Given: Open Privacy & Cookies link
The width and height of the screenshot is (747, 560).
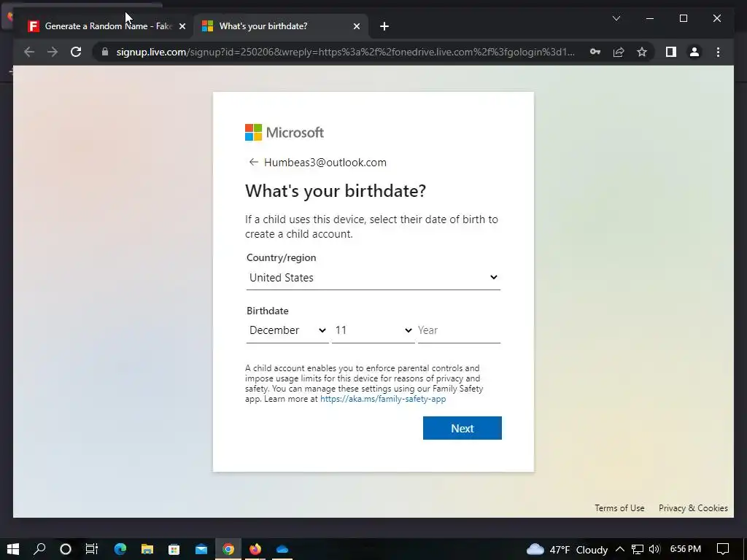Looking at the screenshot, I should point(693,508).
